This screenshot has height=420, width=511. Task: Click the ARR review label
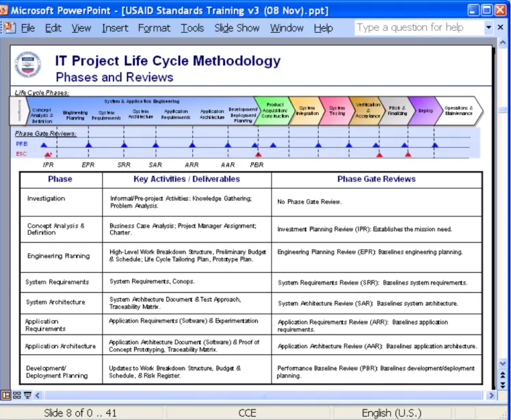[192, 165]
